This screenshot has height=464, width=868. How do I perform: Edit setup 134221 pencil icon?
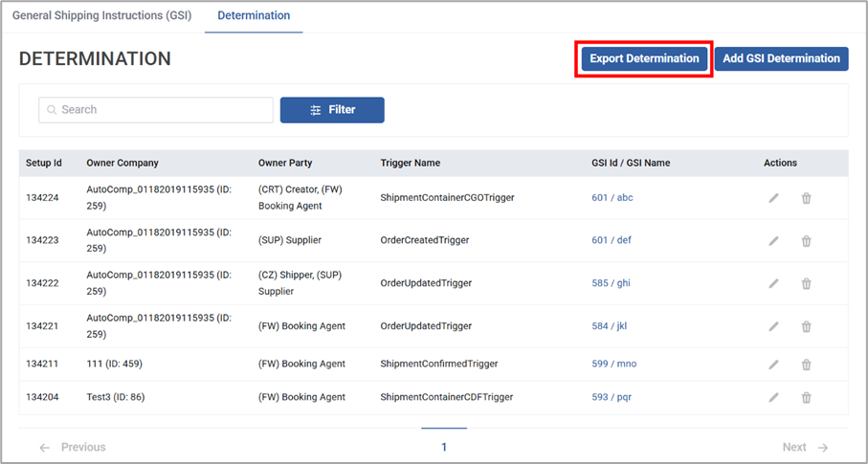point(773,326)
